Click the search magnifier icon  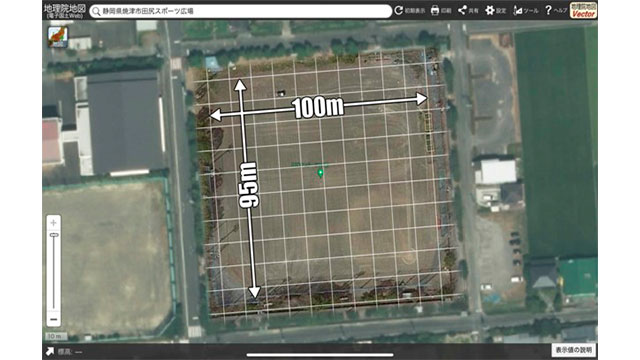pos(96,11)
